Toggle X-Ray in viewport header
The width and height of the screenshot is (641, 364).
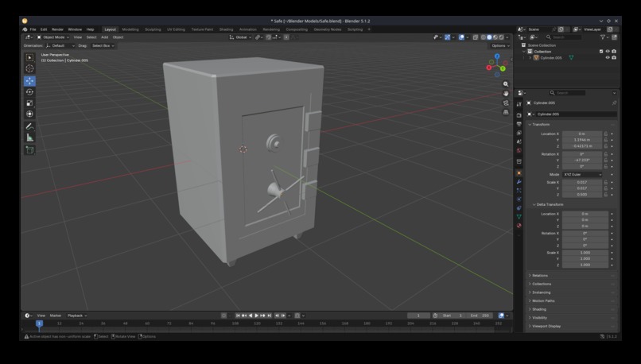476,37
